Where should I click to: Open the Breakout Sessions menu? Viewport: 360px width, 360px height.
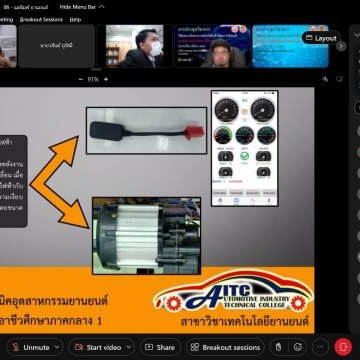(41, 19)
